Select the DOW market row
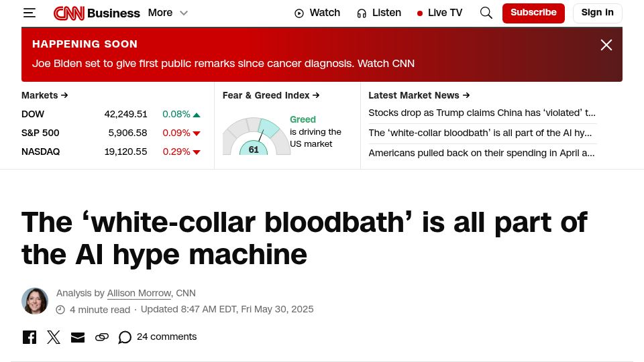 click(x=111, y=114)
